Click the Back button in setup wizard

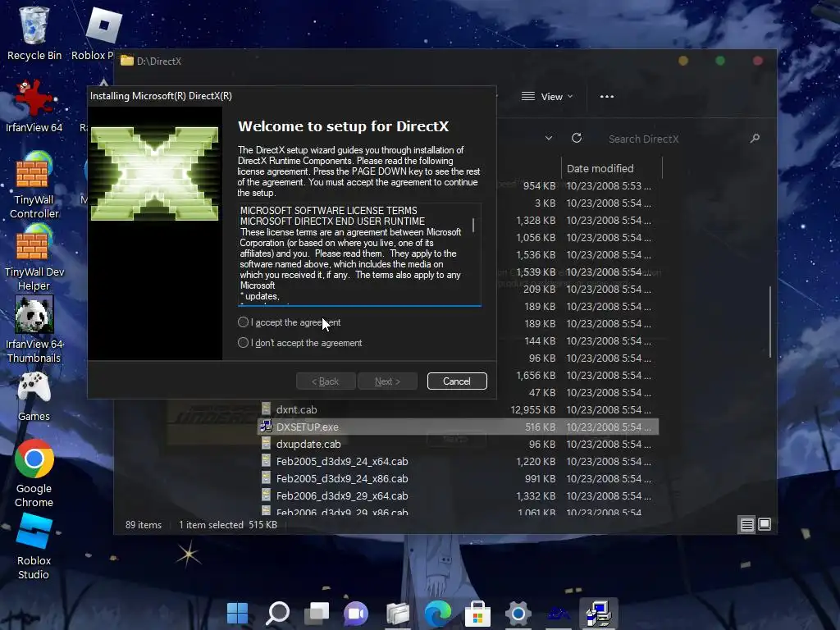pos(326,381)
